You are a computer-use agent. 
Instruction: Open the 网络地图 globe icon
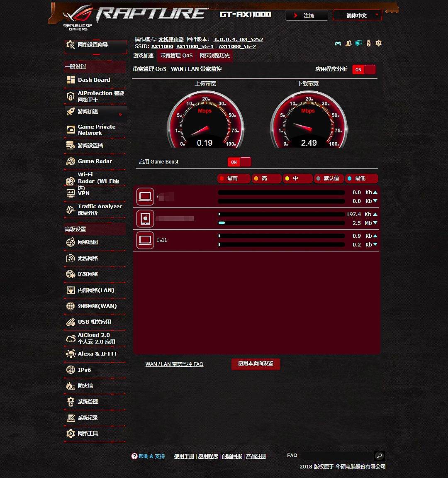[71, 242]
